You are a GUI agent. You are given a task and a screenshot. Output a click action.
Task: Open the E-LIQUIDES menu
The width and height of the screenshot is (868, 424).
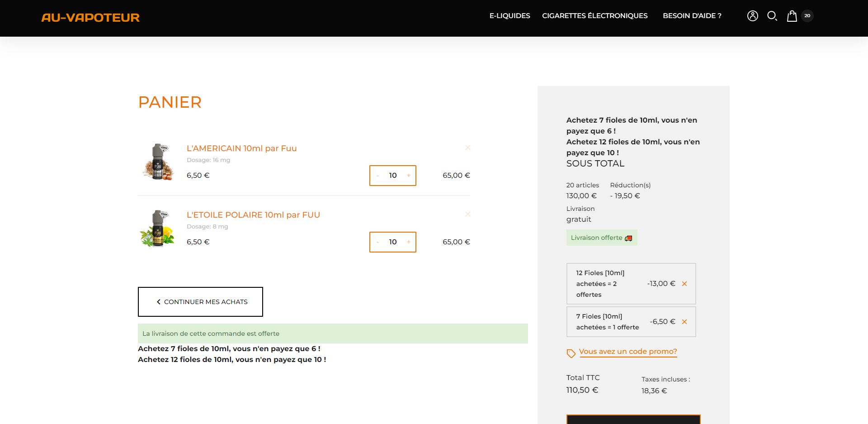pyautogui.click(x=509, y=16)
